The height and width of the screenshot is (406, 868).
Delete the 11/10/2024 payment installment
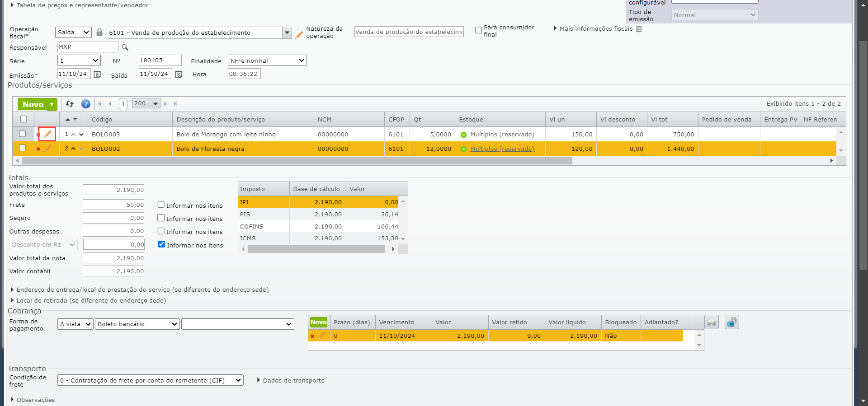[x=312, y=336]
